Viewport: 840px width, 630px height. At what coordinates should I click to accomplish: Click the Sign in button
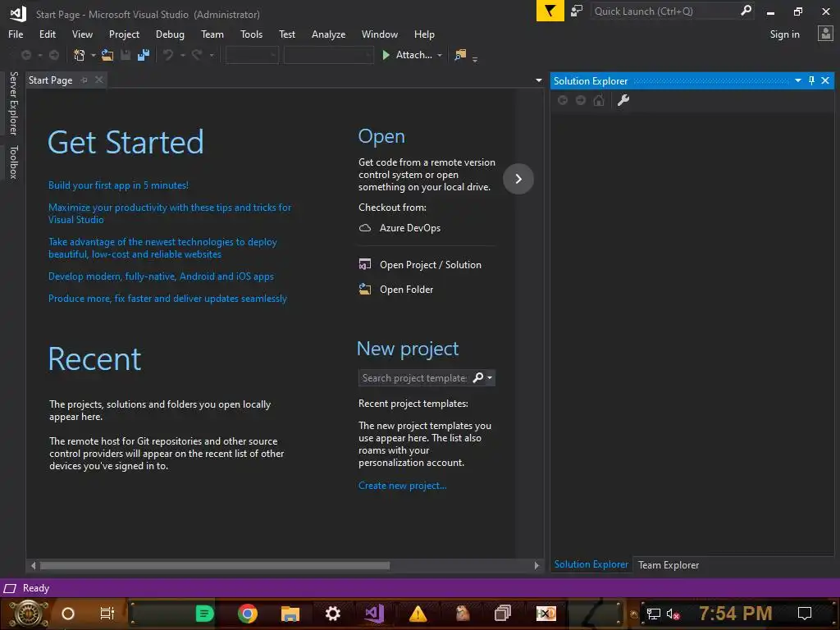tap(784, 34)
